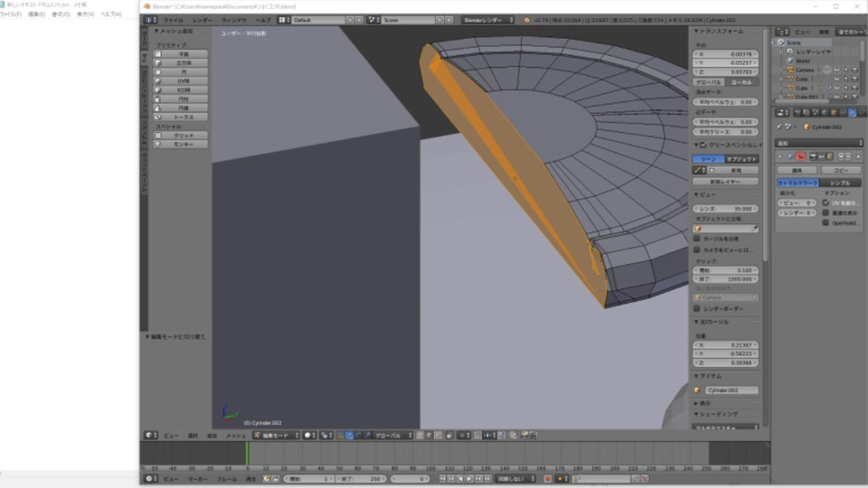
Task: Add a Monkey mesh
Action: coord(184,144)
